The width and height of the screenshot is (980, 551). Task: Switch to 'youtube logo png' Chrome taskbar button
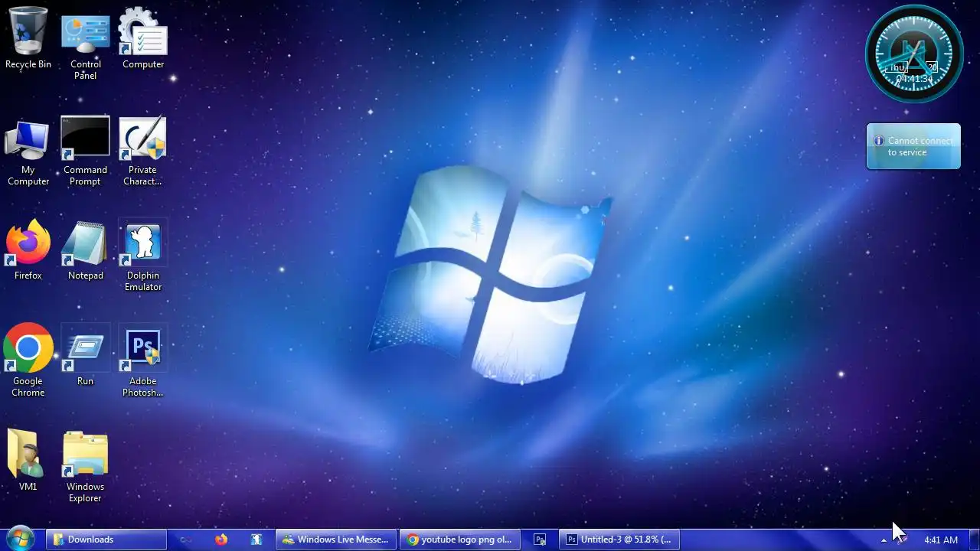coord(460,540)
